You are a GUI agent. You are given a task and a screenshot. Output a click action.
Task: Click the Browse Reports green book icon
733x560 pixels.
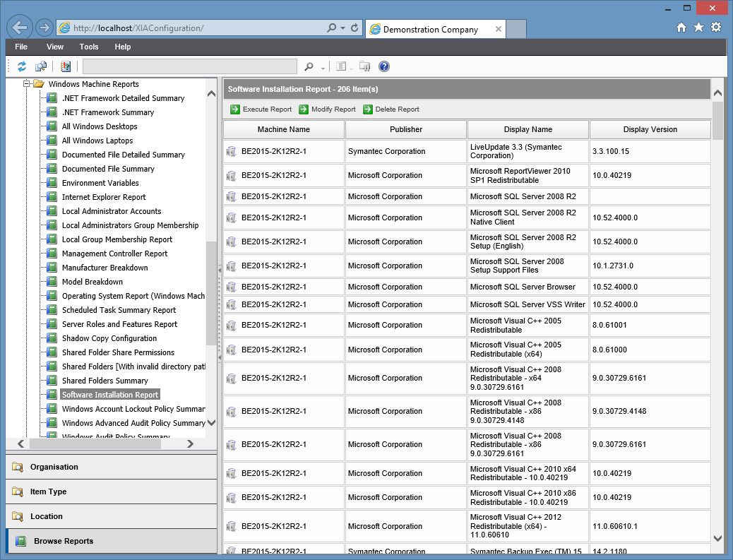20,541
